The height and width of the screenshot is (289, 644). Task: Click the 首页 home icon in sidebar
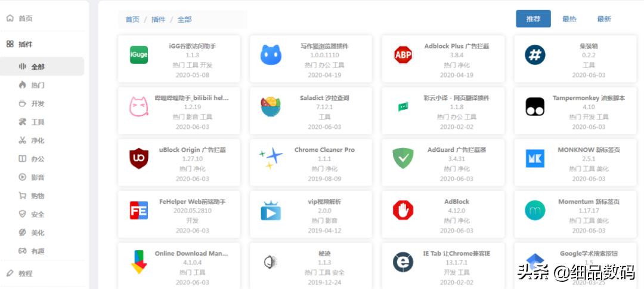point(10,19)
